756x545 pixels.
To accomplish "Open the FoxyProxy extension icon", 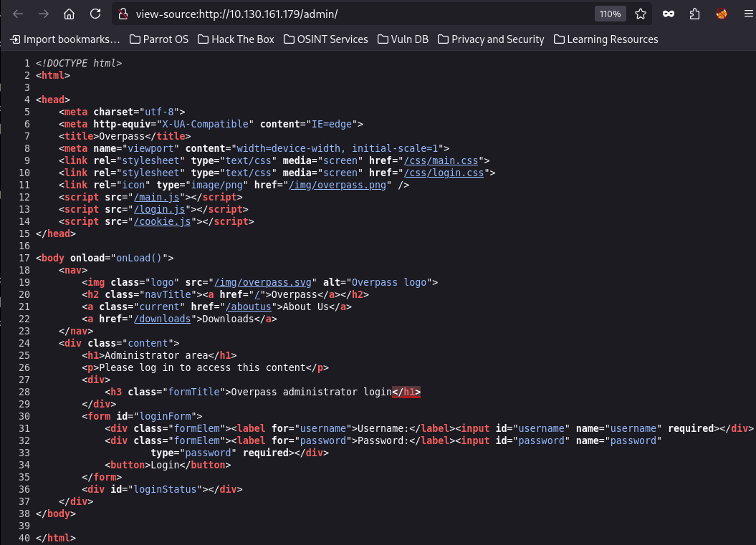I will point(722,14).
